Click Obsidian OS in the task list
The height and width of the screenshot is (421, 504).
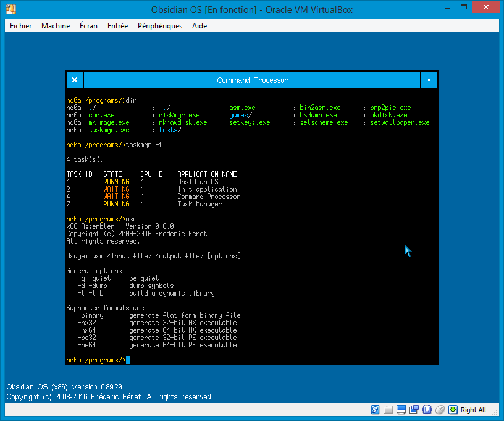pos(198,182)
